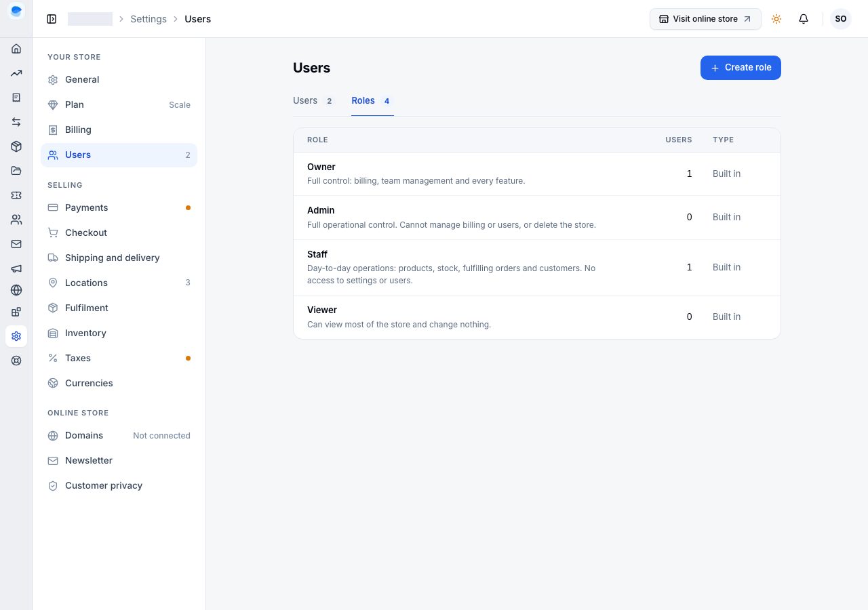Click the envelope icon in left rail

coord(16,244)
